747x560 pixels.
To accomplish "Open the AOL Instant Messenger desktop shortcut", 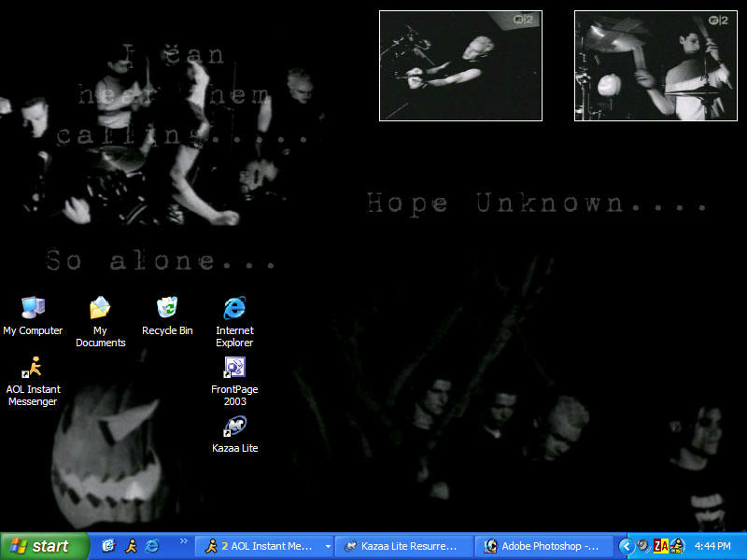I will (33, 368).
